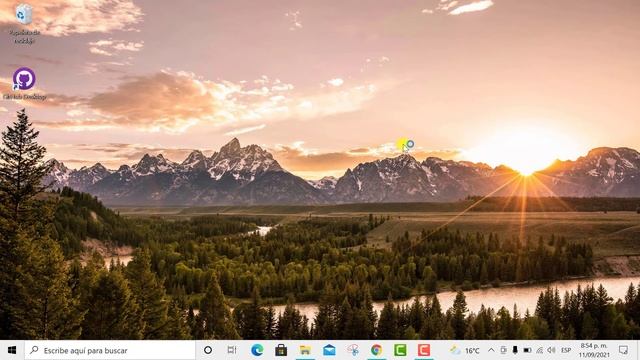This screenshot has height=360, width=640.
Task: Open Wi-Fi network settings in tray
Action: coord(540,351)
